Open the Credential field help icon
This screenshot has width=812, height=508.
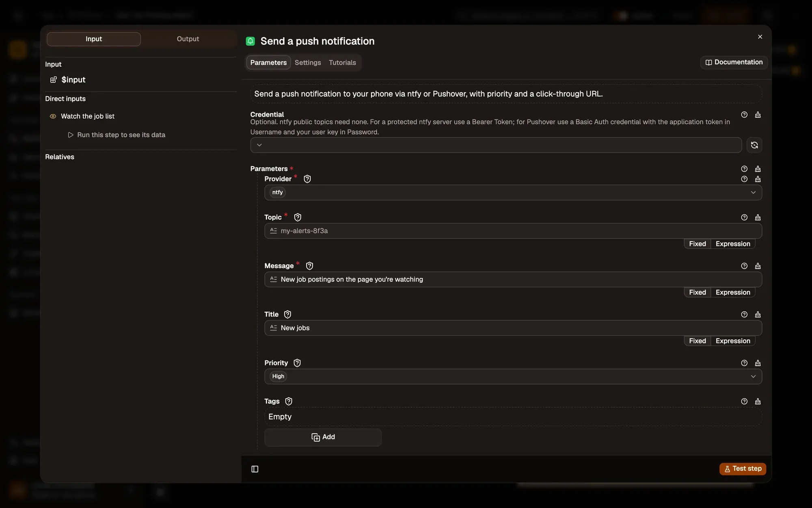point(744,115)
